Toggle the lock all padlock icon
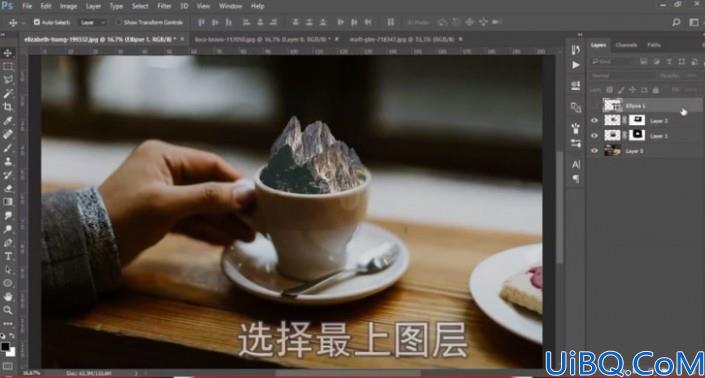 click(x=656, y=90)
